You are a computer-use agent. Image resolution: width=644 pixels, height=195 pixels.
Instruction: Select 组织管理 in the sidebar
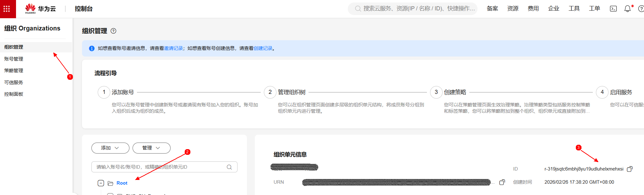[x=36, y=47]
